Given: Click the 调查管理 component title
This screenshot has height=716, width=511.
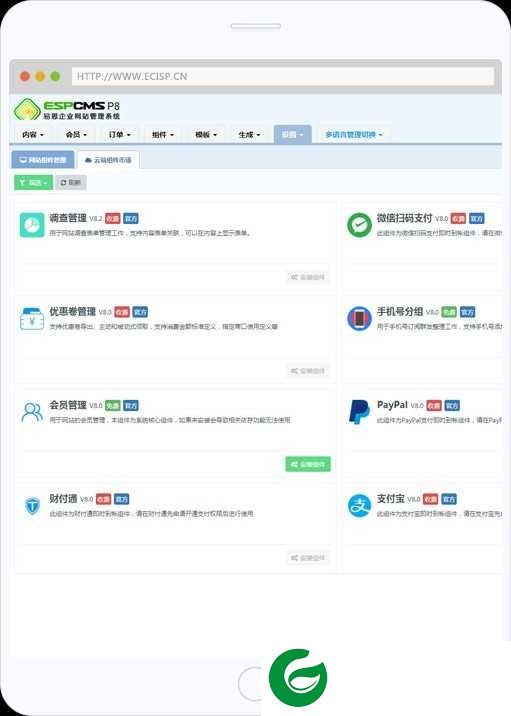Looking at the screenshot, I should (x=68, y=218).
